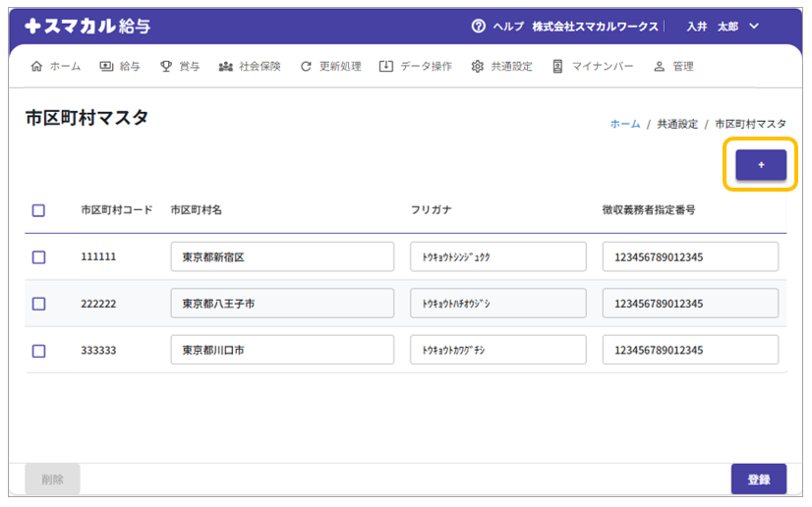Check the row checkbox for code 111111
The height and width of the screenshot is (507, 812).
click(38, 257)
